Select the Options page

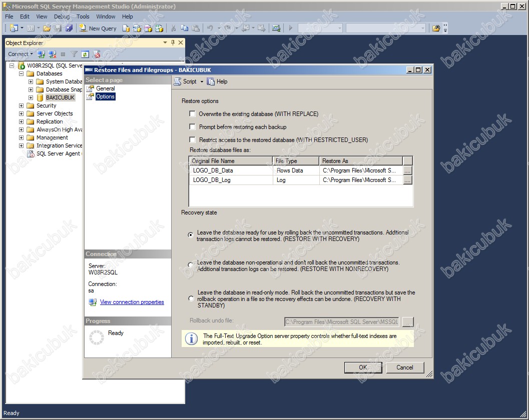(x=105, y=96)
